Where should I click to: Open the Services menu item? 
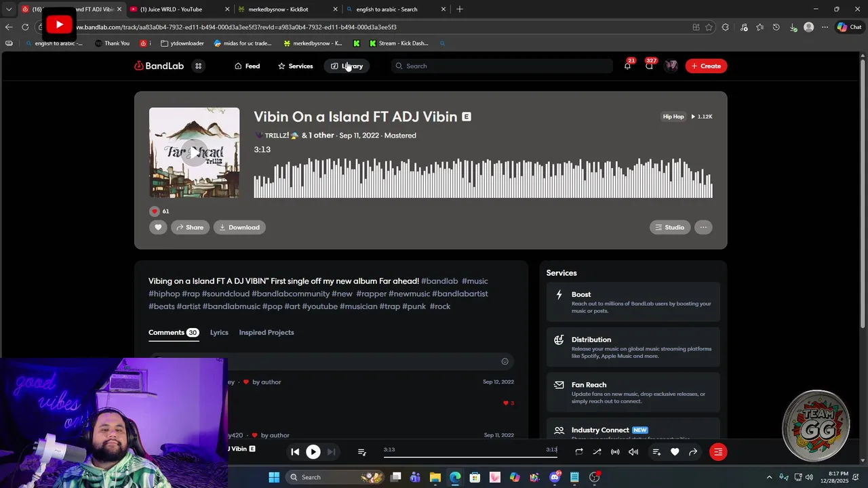(295, 66)
